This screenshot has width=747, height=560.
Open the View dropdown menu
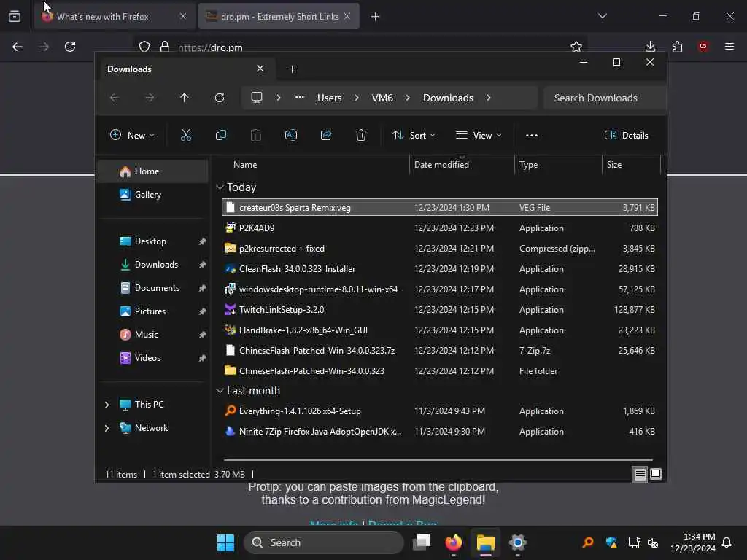coord(479,135)
